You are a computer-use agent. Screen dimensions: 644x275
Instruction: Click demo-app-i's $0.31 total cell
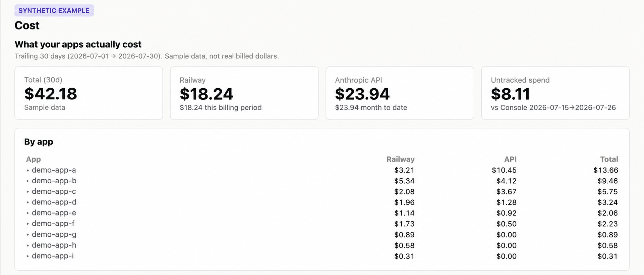click(607, 256)
